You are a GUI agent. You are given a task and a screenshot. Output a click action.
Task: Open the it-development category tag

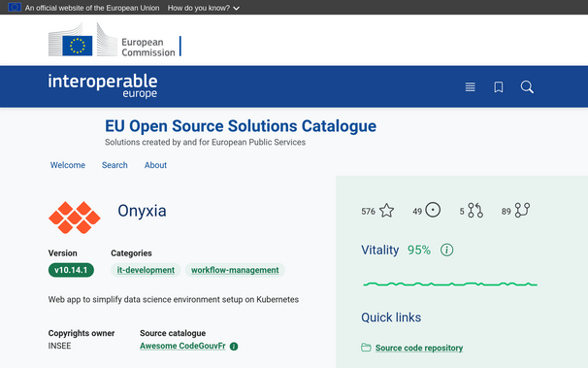tap(146, 270)
